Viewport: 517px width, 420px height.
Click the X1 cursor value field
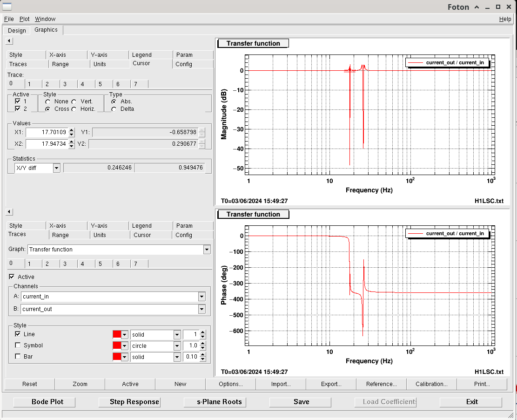[47, 133]
